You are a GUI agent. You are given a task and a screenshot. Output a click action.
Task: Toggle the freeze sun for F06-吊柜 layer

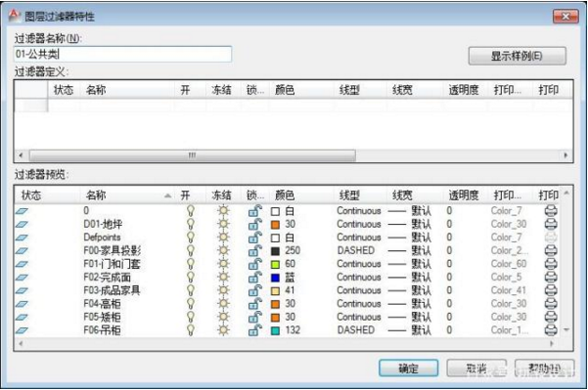pyautogui.click(x=223, y=330)
